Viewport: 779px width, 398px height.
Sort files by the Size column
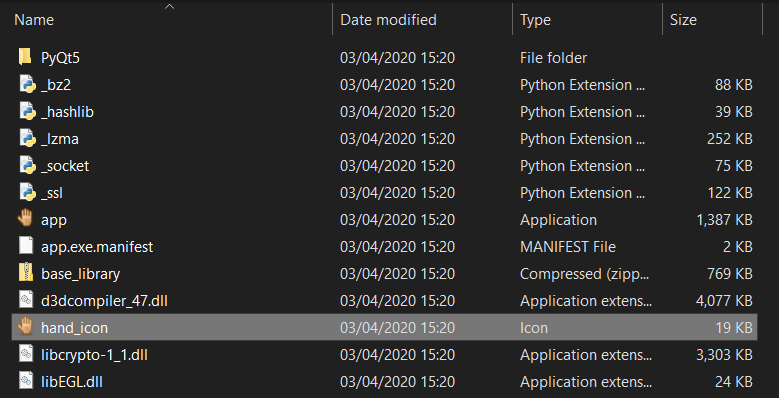683,20
